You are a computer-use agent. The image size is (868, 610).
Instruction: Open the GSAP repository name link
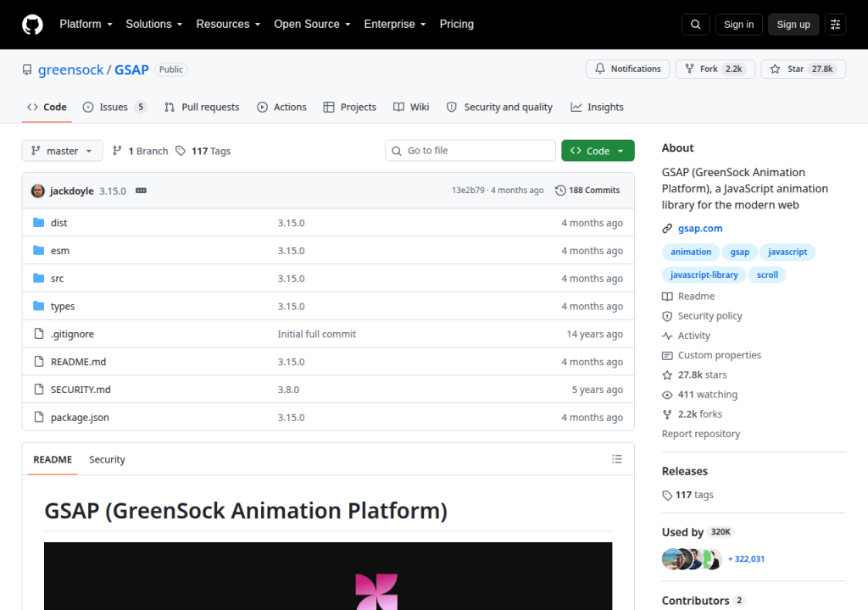click(x=131, y=69)
